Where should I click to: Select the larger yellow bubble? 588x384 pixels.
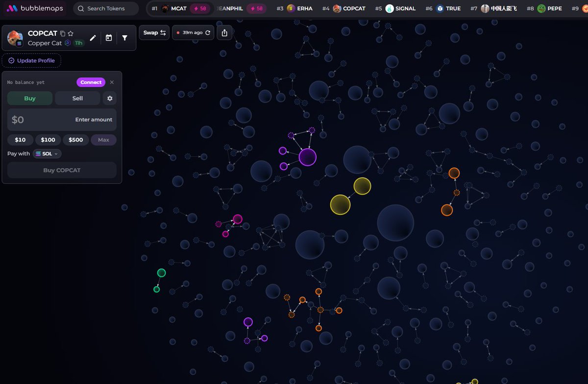pos(340,205)
